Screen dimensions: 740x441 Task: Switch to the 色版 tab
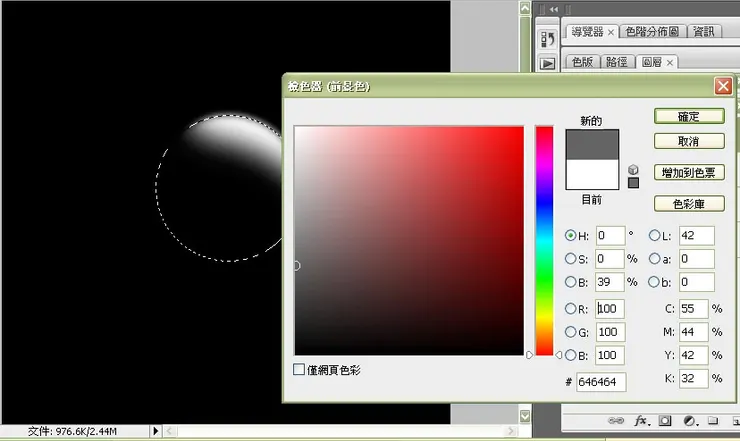pos(582,62)
